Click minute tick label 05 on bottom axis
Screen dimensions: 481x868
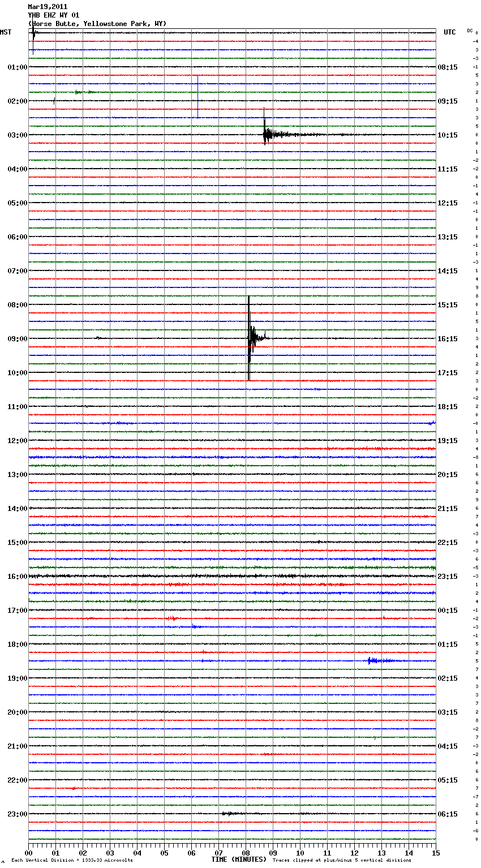tap(164, 853)
